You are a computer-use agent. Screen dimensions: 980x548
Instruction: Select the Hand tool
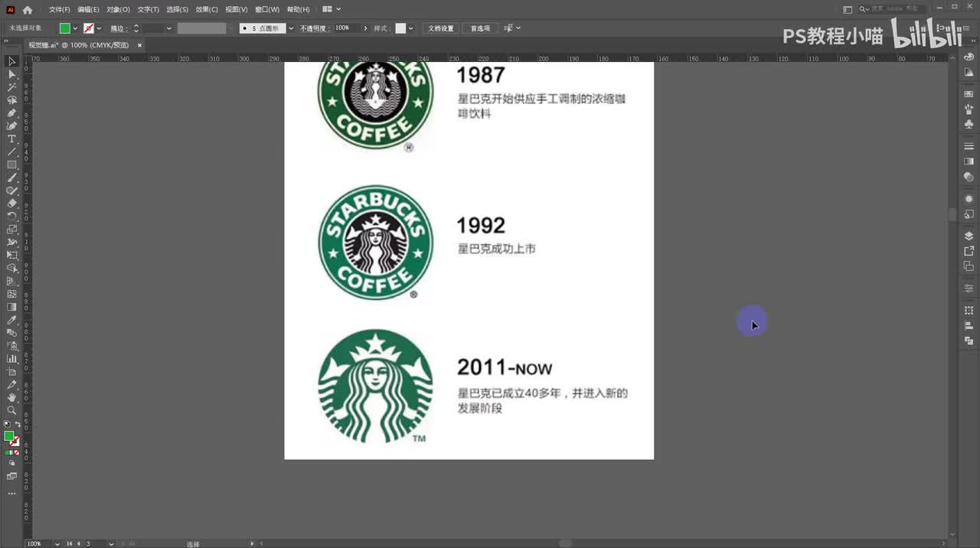[x=11, y=397]
